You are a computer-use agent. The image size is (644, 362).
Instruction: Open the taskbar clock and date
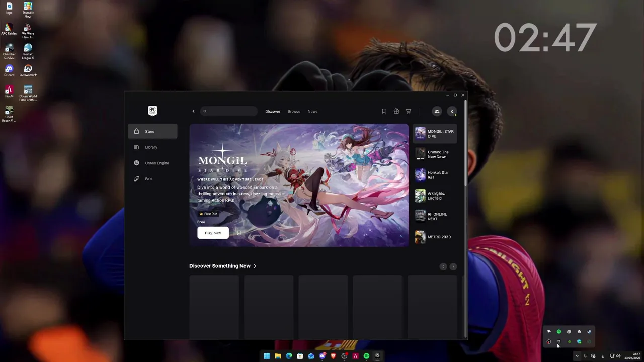(x=632, y=356)
